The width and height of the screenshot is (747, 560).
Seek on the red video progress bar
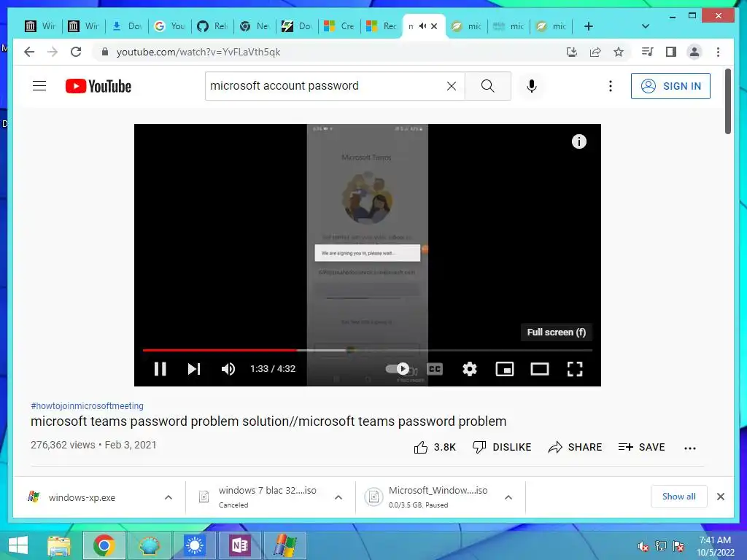[x=220, y=350]
